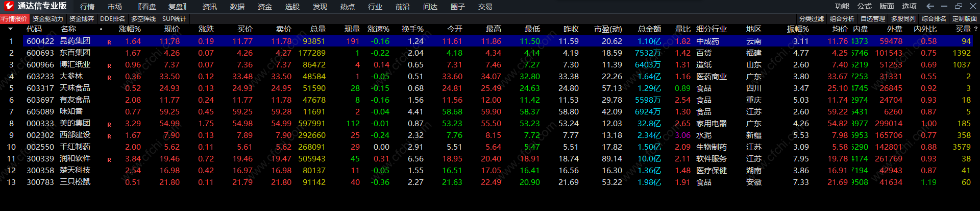Switch to the DDE排名 tab

[x=113, y=19]
